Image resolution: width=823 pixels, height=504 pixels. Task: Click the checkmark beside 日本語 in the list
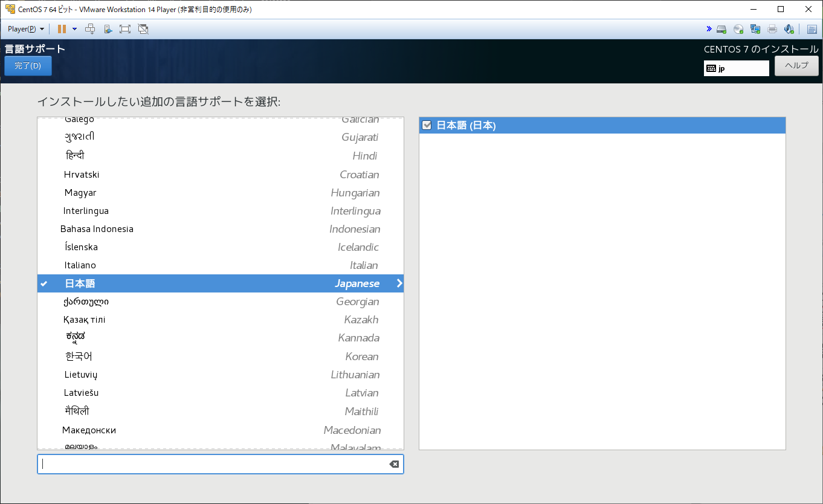click(44, 283)
